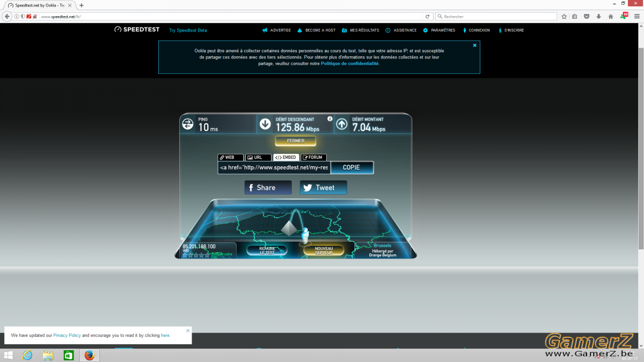Open Paramètres settings
This screenshot has height=362, width=644.
point(439,31)
